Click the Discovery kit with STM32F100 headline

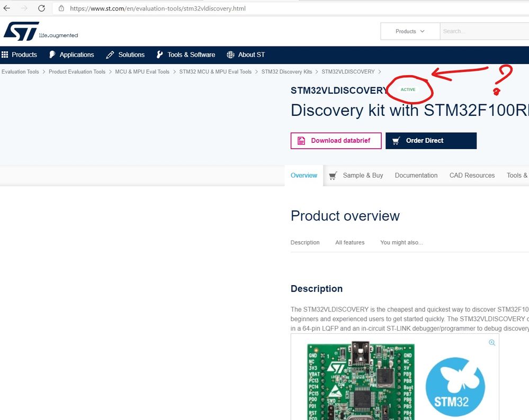pyautogui.click(x=409, y=110)
